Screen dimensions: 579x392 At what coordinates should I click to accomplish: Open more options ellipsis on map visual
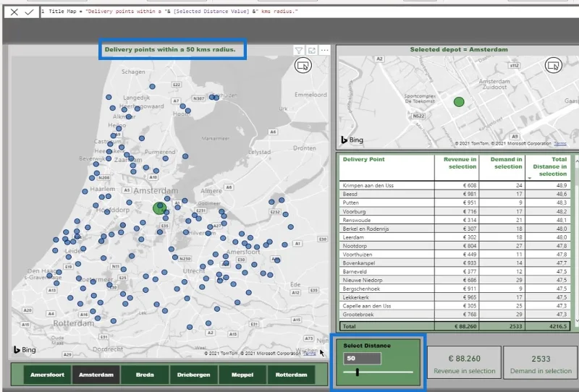324,50
